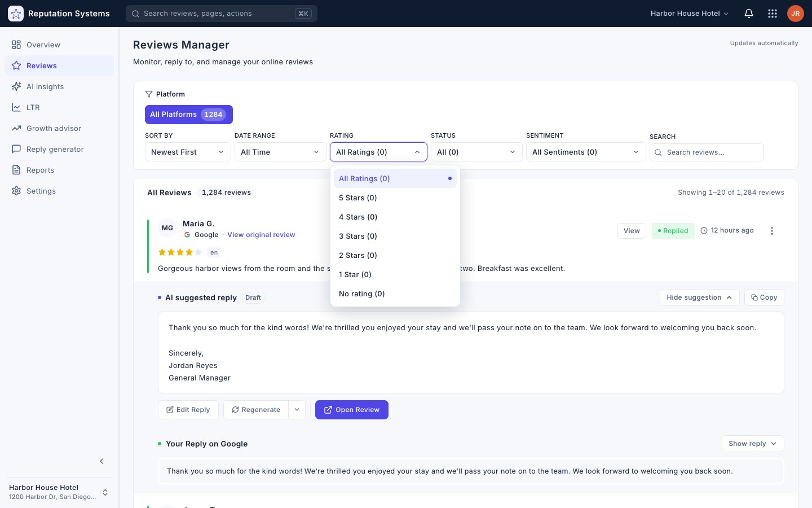Screen dimensions: 812x508
Task: Open the Date Range All Time dropdown
Action: [x=280, y=152]
